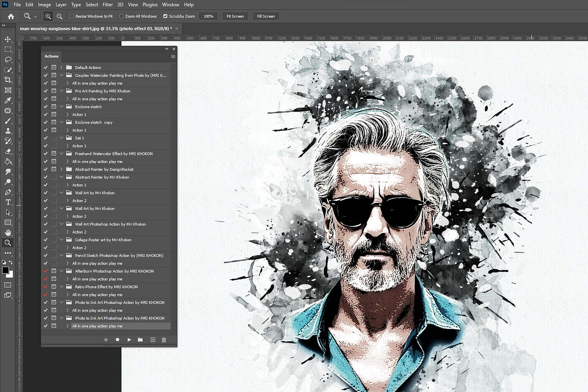588x392 pixels.
Task: Select the Rectangular Marquee tool
Action: (x=8, y=49)
